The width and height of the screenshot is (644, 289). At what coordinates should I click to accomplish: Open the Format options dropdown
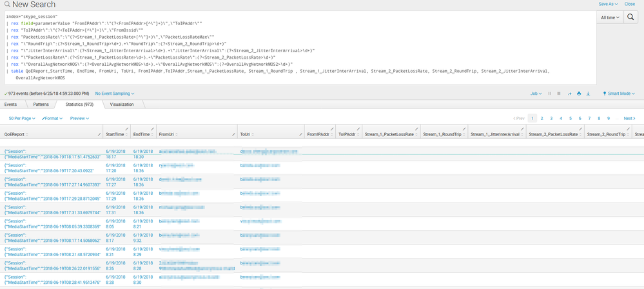click(x=53, y=119)
